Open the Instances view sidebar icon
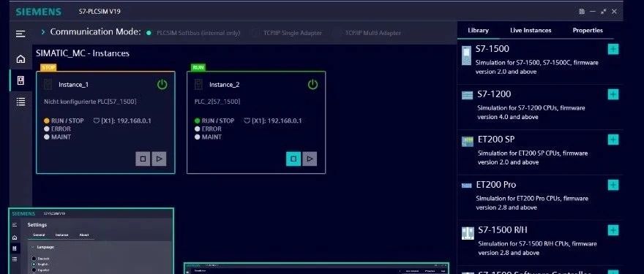Screen dimensions: 644x274 (x=20, y=80)
